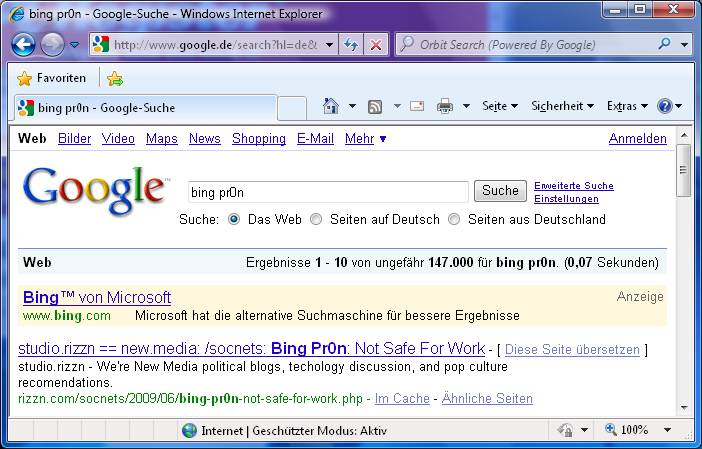Screen dimensions: 702x449
Task: Click the Home page icon
Action: (x=330, y=106)
